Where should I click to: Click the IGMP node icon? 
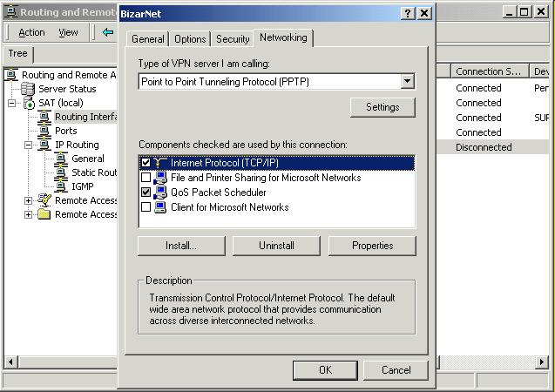(61, 186)
